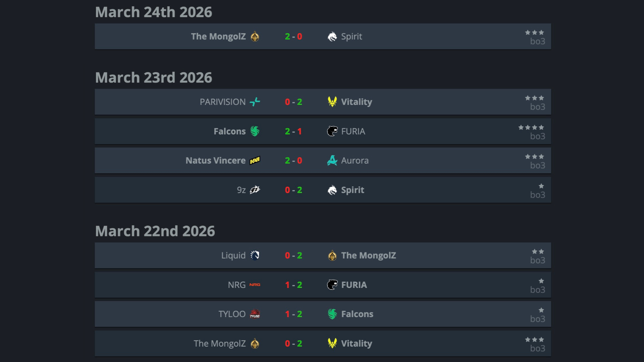Click Aurora team logo icon
Image resolution: width=644 pixels, height=362 pixels.
point(332,161)
